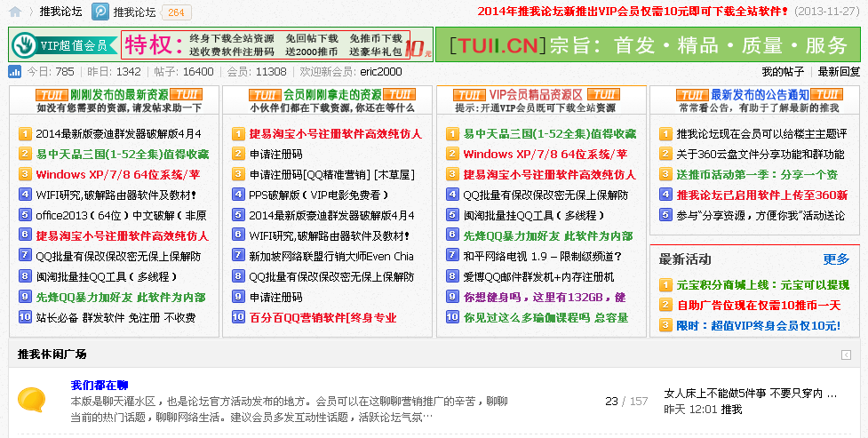The height and width of the screenshot is (438, 868).
Task: Open WIFI研究,破解路由器软件及教材 in members column
Action: point(330,236)
